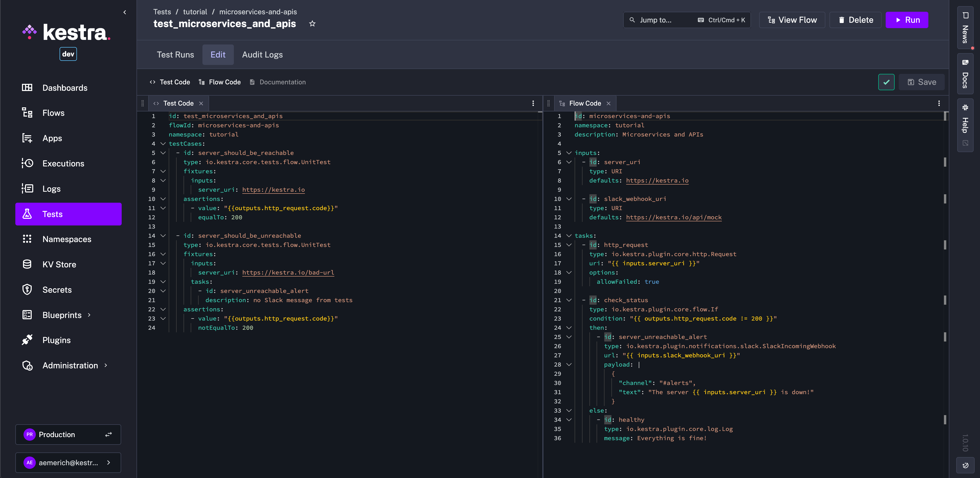Open the Plugins section
The width and height of the screenshot is (980, 478).
56,340
